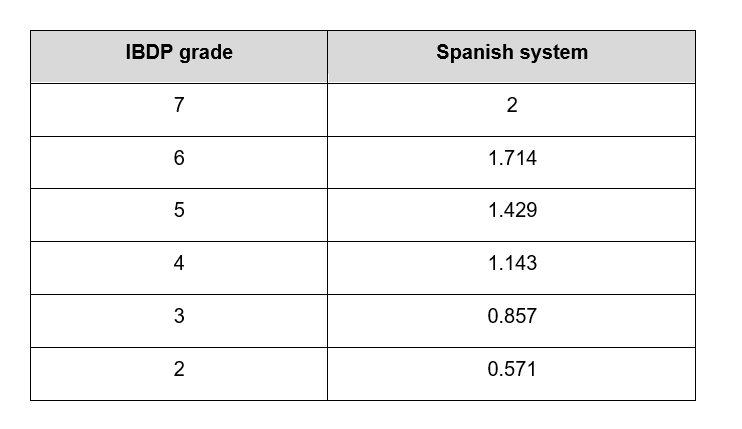Click the cell containing 1.714
The width and height of the screenshot is (742, 429).
pyautogui.click(x=511, y=158)
